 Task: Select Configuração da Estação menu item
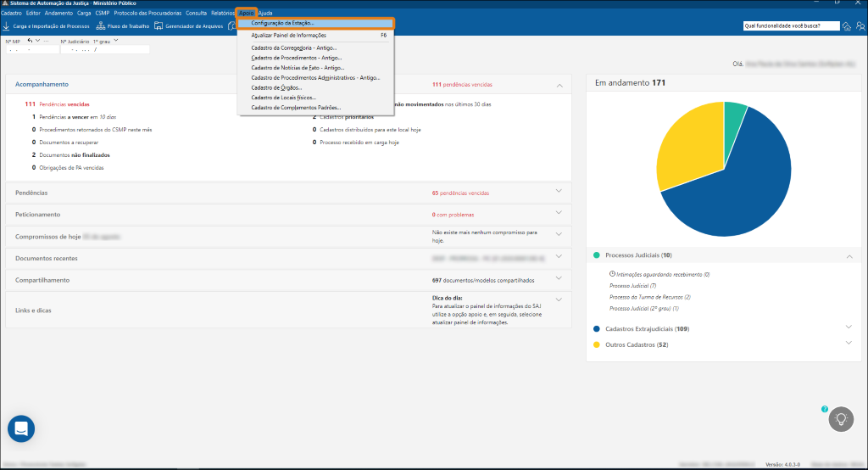315,23
